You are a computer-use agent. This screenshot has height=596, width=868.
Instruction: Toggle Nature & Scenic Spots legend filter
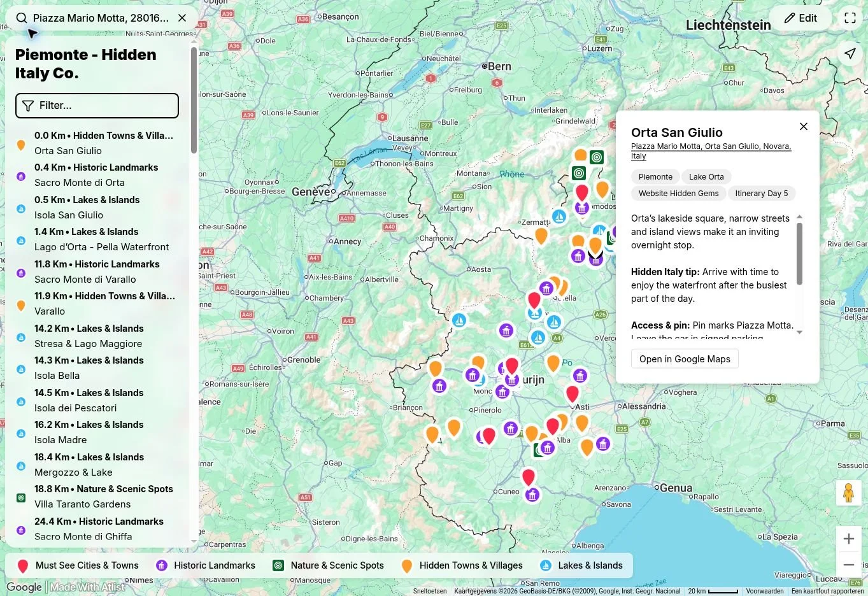328,565
